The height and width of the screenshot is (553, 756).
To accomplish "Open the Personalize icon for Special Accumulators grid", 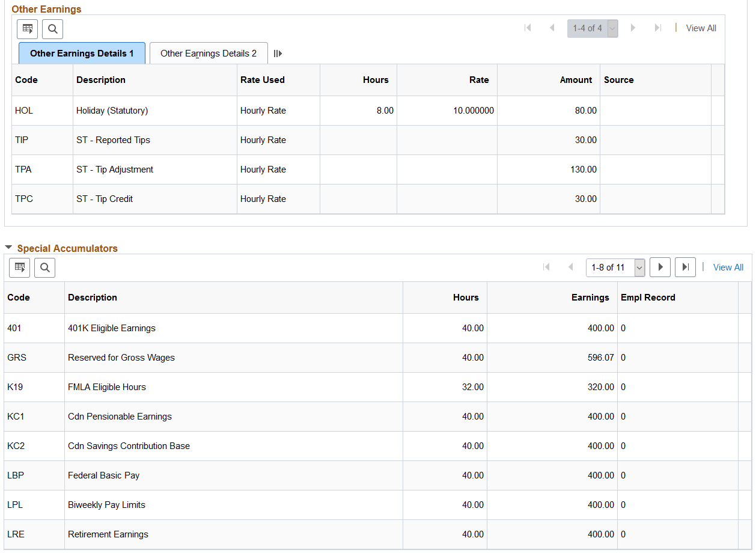I will pyautogui.click(x=19, y=267).
